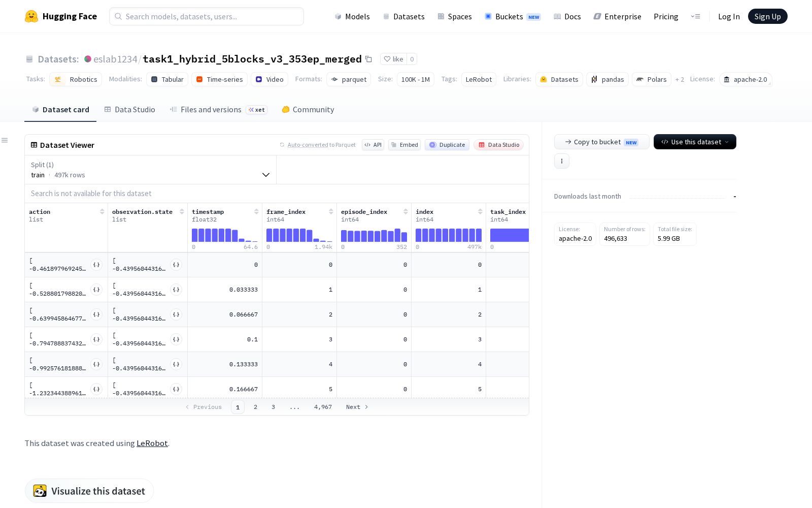Click the frame_index histogram bars
Image resolution: width=812 pixels, height=508 pixels.
coord(299,235)
